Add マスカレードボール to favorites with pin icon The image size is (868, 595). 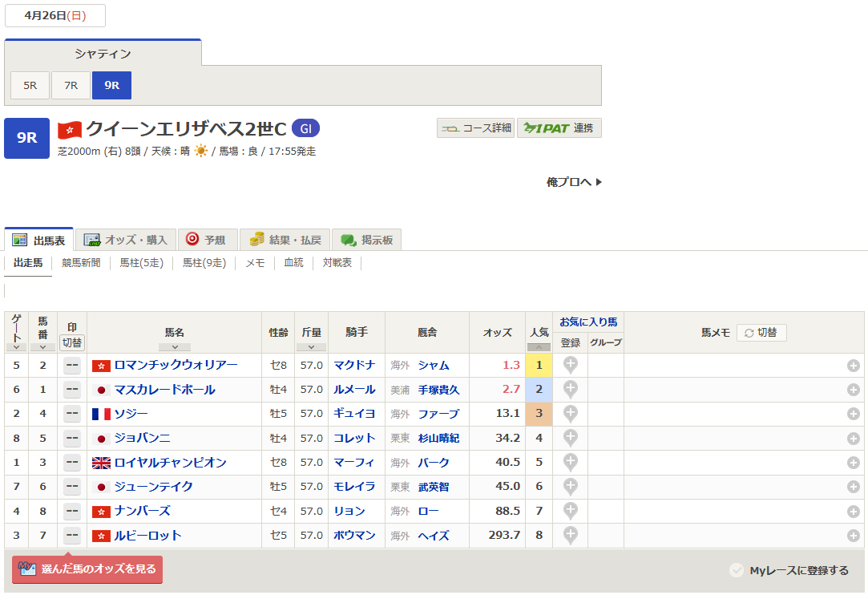570,390
